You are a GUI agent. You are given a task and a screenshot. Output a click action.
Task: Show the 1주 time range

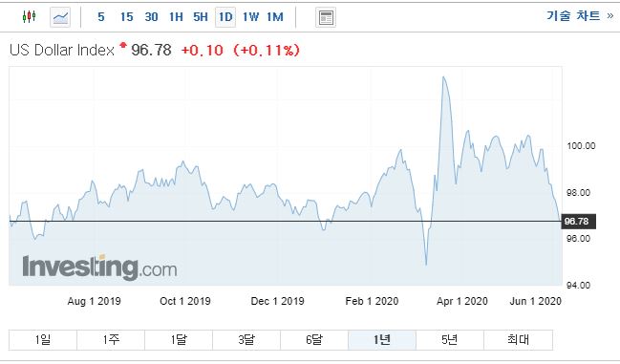click(x=111, y=340)
